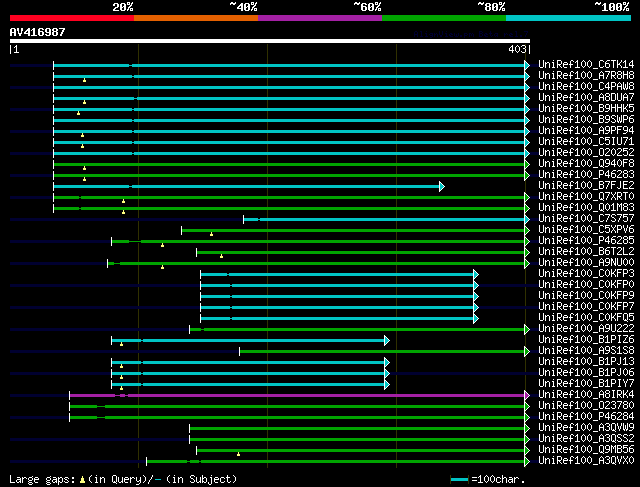The image size is (640, 487).
Task: Open the UniRef100_Q01M83 hit label
Action: (586, 207)
